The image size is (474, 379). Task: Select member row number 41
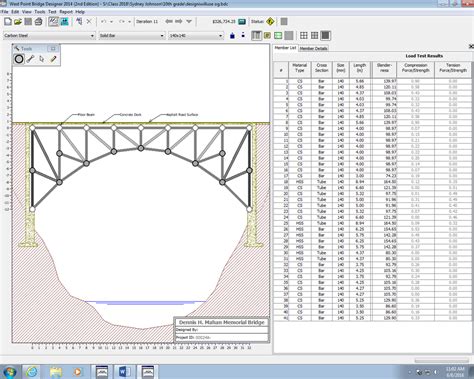pyautogui.click(x=372, y=318)
